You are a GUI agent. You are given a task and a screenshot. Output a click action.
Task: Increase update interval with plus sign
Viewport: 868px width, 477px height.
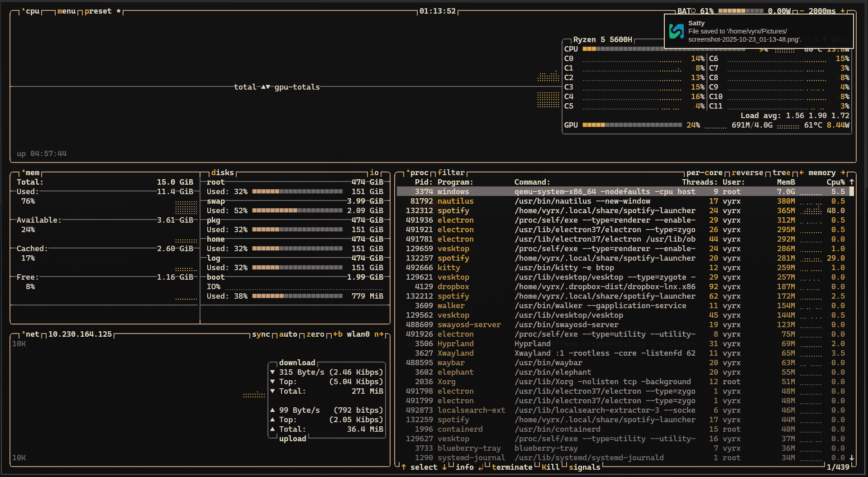pyautogui.click(x=843, y=11)
